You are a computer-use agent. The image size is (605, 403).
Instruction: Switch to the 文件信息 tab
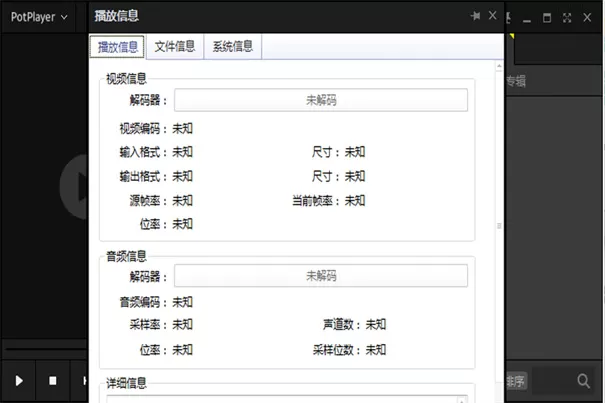(x=175, y=47)
